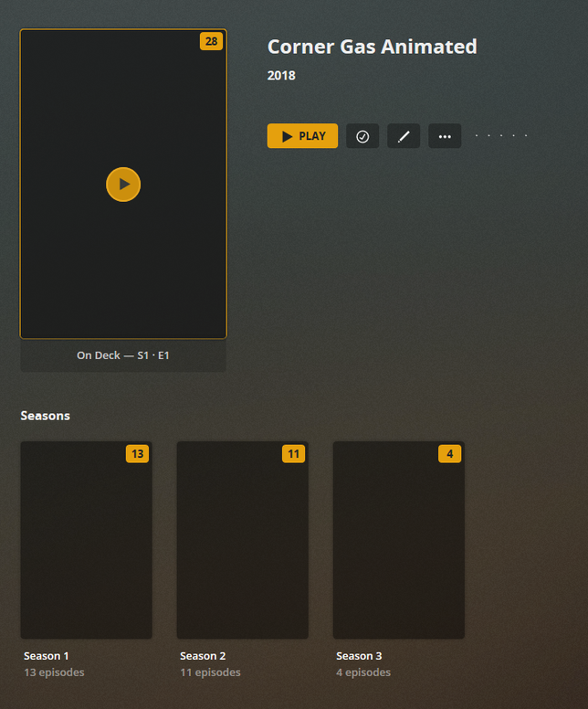This screenshot has height=709, width=588.
Task: Click the Season 3 title link
Action: [359, 656]
